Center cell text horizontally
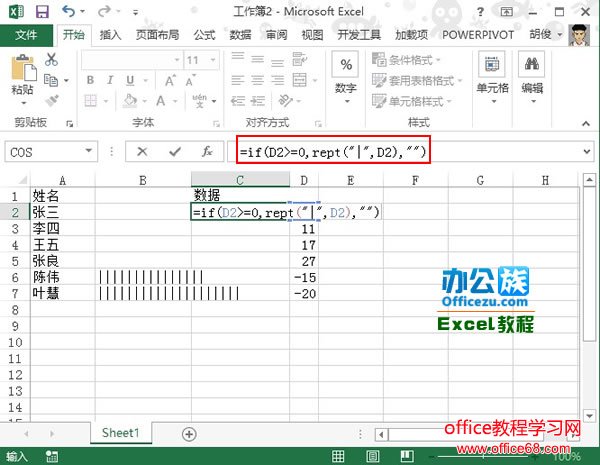This screenshot has width=600, height=465. pos(258,80)
